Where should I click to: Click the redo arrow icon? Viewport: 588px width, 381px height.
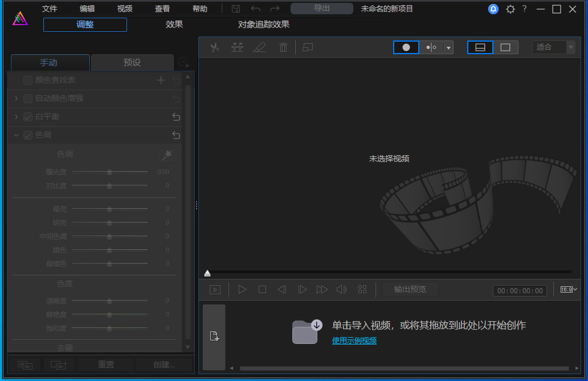coord(275,9)
